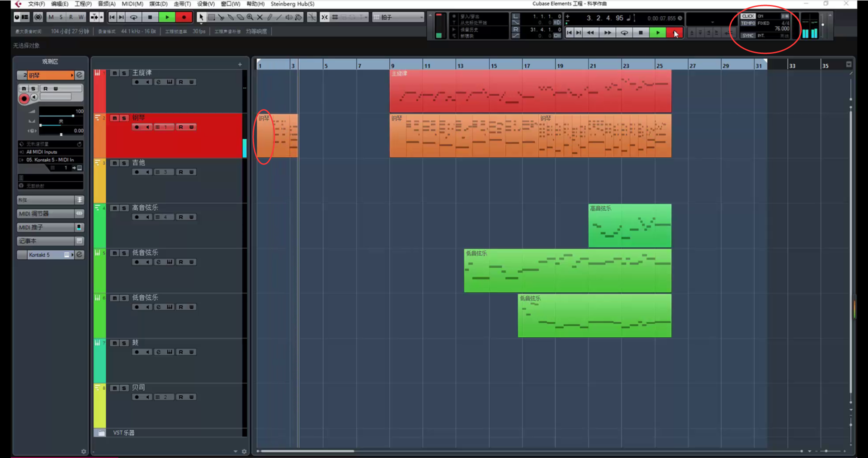Mute the 高音弦乐 track
The height and width of the screenshot is (458, 868).
(115, 208)
